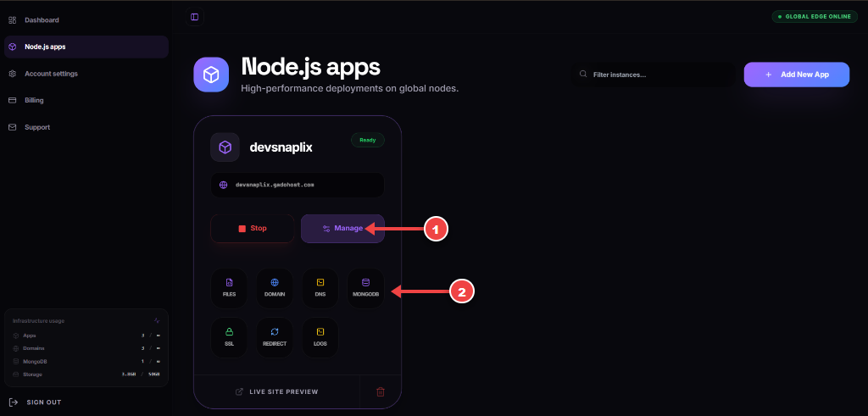Click the Sign Out button
Image resolution: width=868 pixels, height=416 pixels.
(36, 402)
